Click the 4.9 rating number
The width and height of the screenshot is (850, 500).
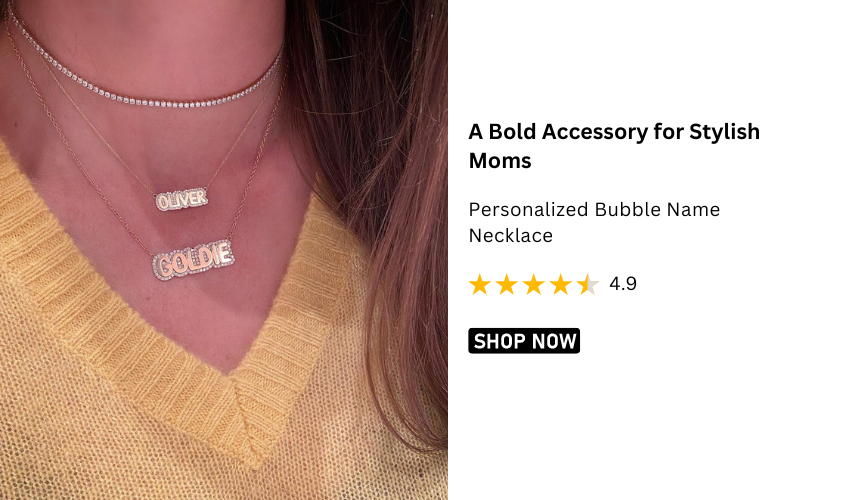click(623, 284)
